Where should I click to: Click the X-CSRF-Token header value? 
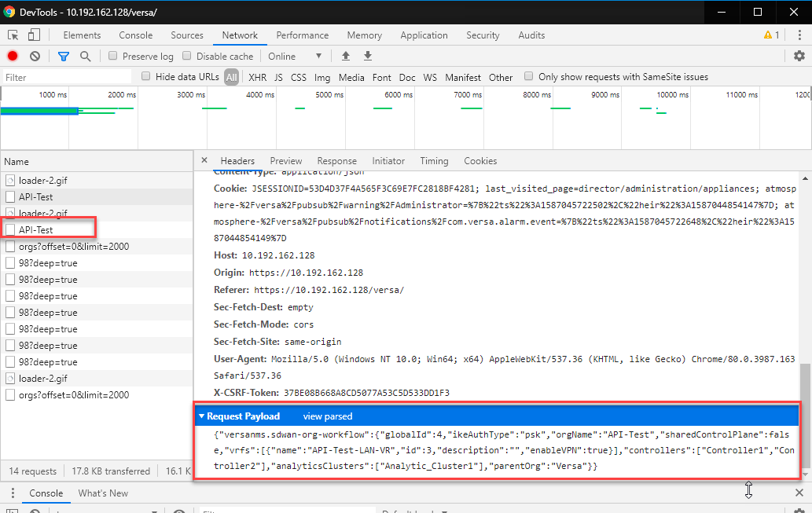point(366,393)
